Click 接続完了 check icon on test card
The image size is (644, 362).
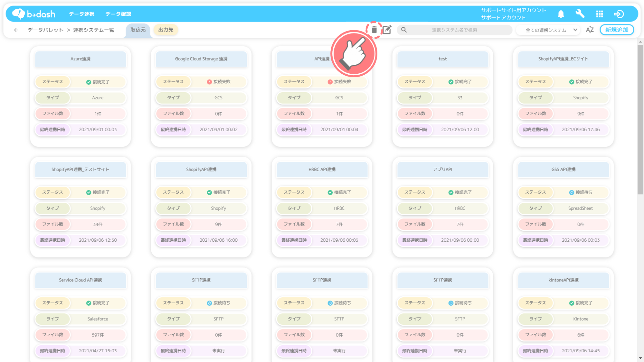(x=451, y=82)
